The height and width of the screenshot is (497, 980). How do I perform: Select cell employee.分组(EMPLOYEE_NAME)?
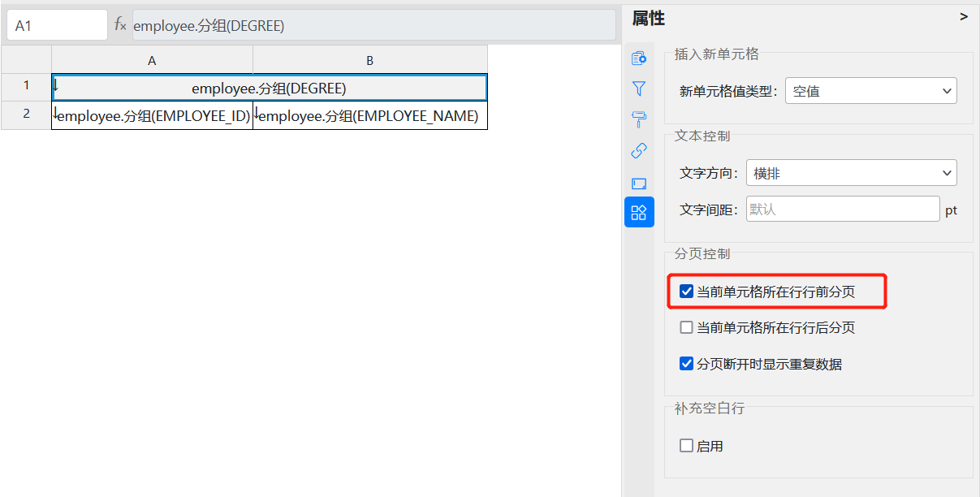(370, 115)
